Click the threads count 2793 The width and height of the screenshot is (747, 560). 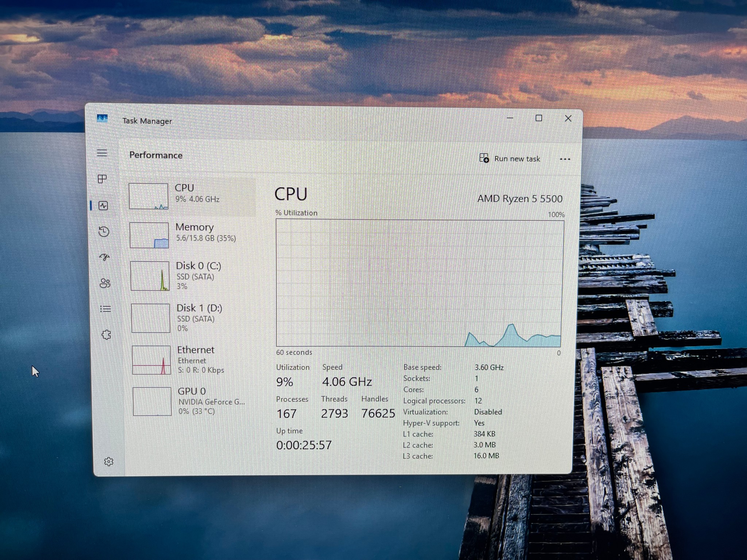tap(334, 413)
